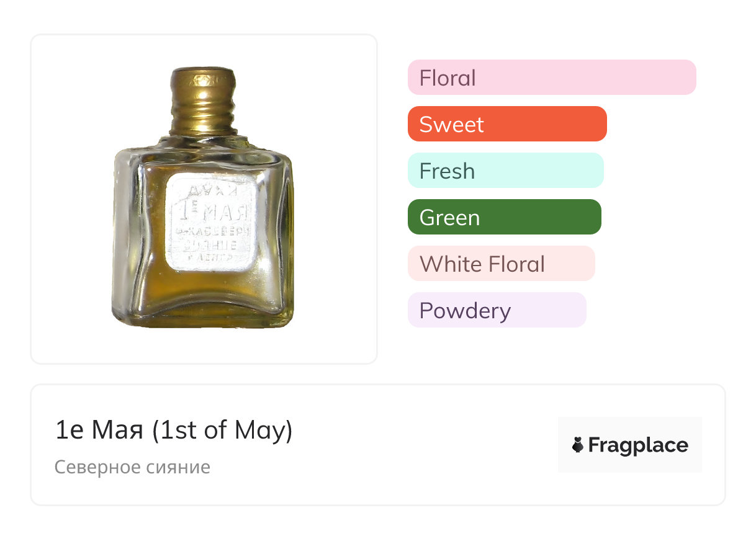Click the word "Floral" in the top bar
This screenshot has height=536, width=756.
click(448, 78)
